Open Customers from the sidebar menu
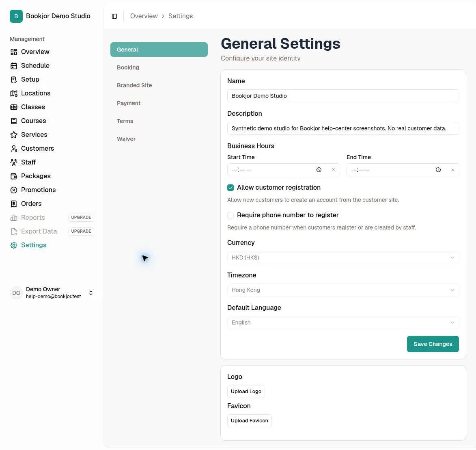Image resolution: width=476 pixels, height=450 pixels. coord(37,149)
